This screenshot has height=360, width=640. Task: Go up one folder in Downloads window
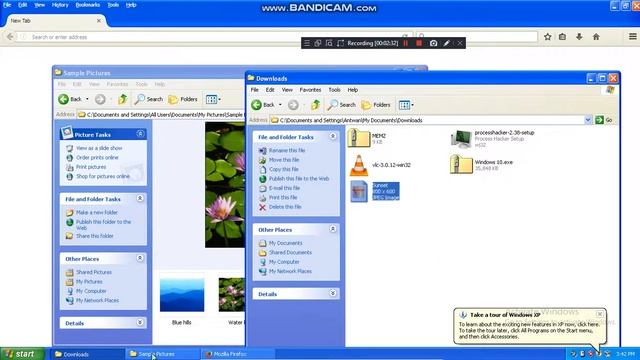[x=316, y=105]
